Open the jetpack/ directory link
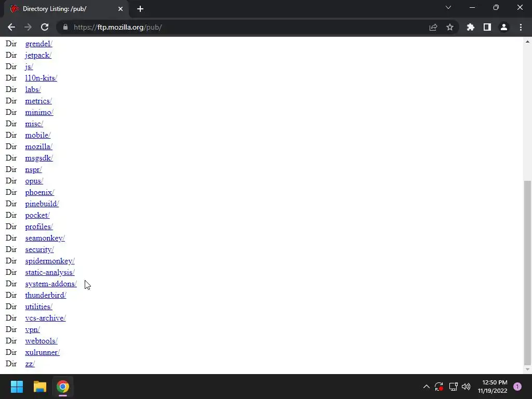Screen dimensions: 532x399 (x=38, y=55)
